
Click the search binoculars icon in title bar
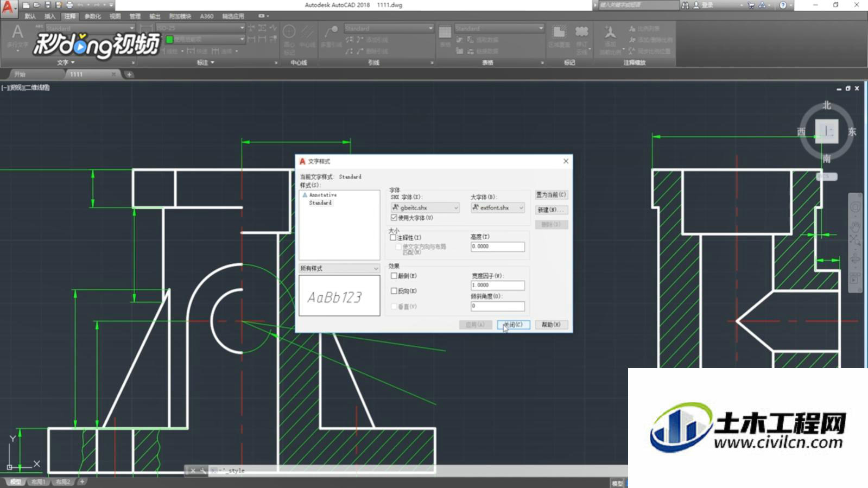(686, 5)
